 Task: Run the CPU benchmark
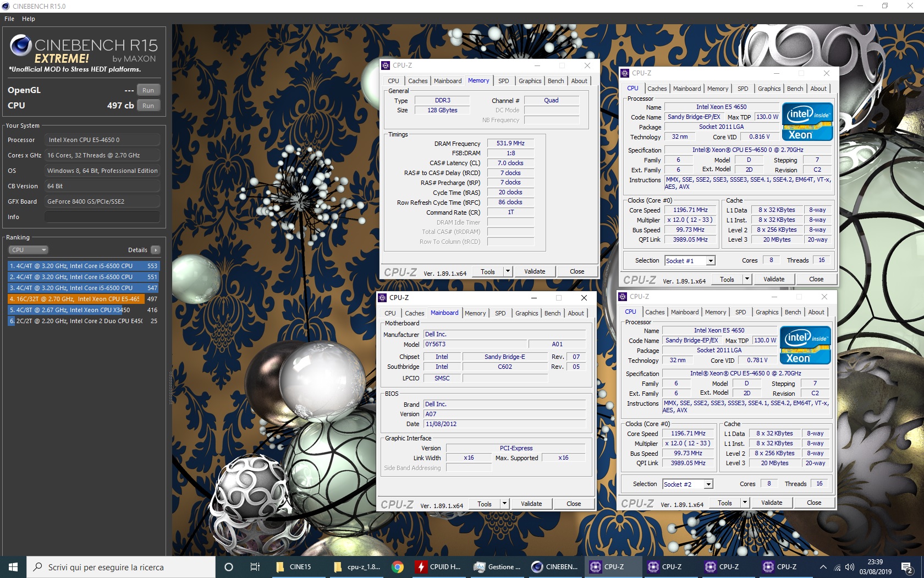click(148, 106)
